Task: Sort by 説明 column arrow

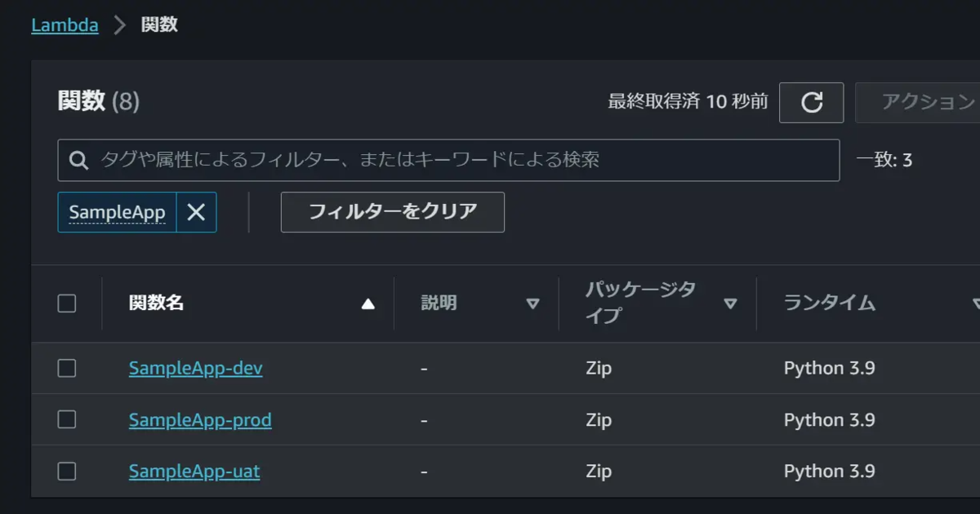Action: click(533, 304)
